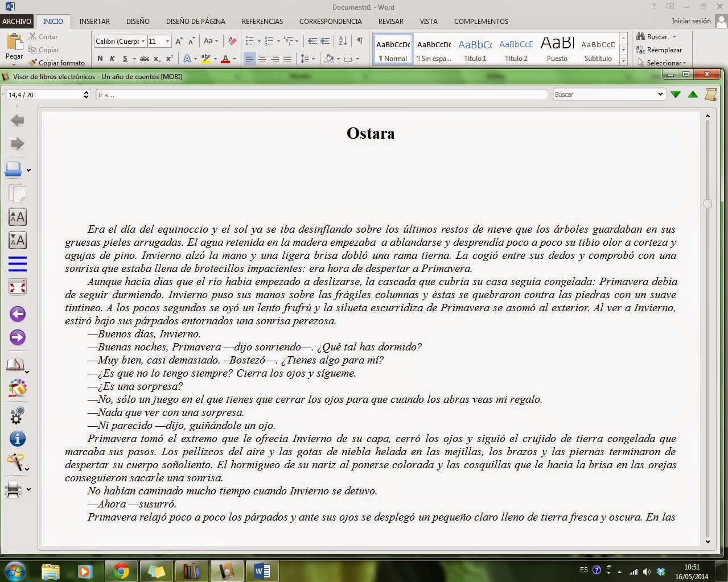Open the Calibri font name dropdown
728x582 pixels.
[x=143, y=42]
